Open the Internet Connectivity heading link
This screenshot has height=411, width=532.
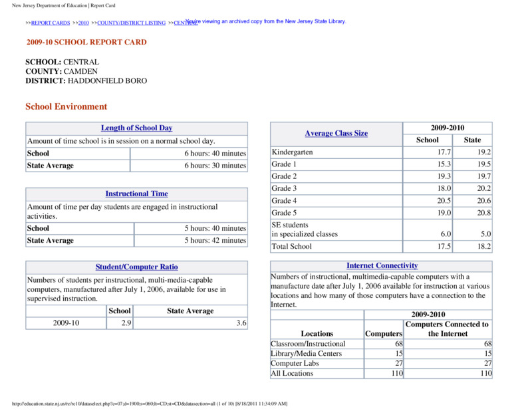[x=382, y=266]
